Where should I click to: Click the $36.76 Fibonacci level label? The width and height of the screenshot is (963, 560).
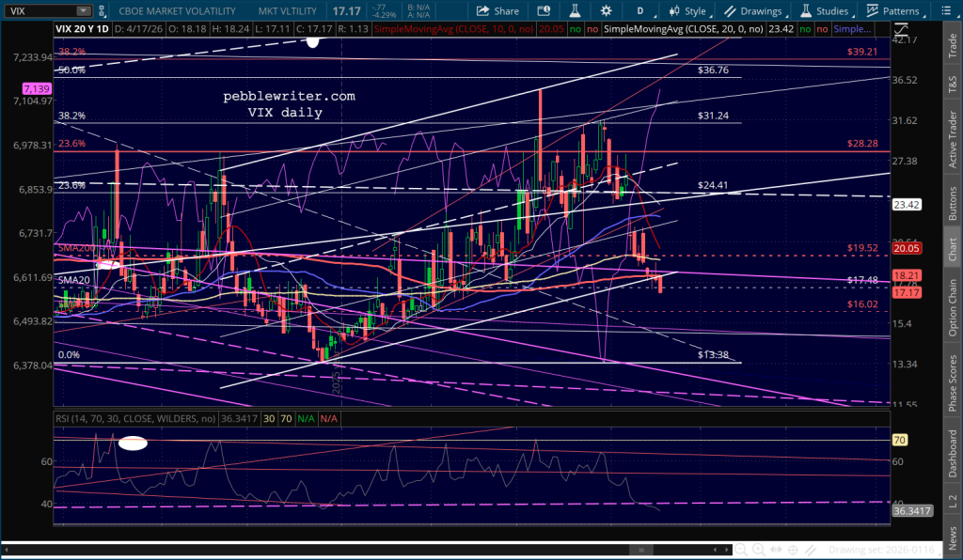(713, 70)
